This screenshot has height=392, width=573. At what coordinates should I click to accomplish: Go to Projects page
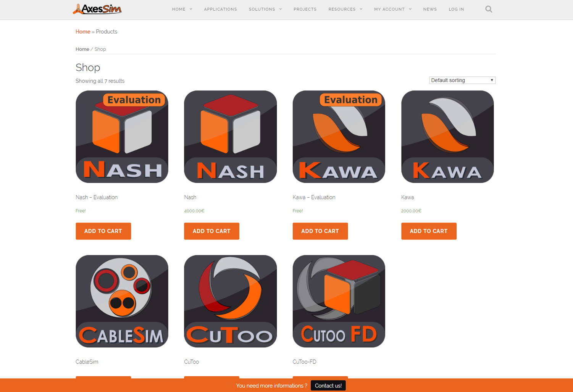[x=305, y=9]
